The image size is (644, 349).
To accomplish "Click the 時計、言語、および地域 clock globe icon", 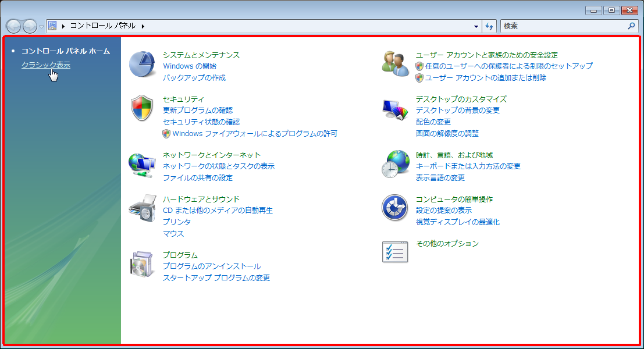I will 395,164.
